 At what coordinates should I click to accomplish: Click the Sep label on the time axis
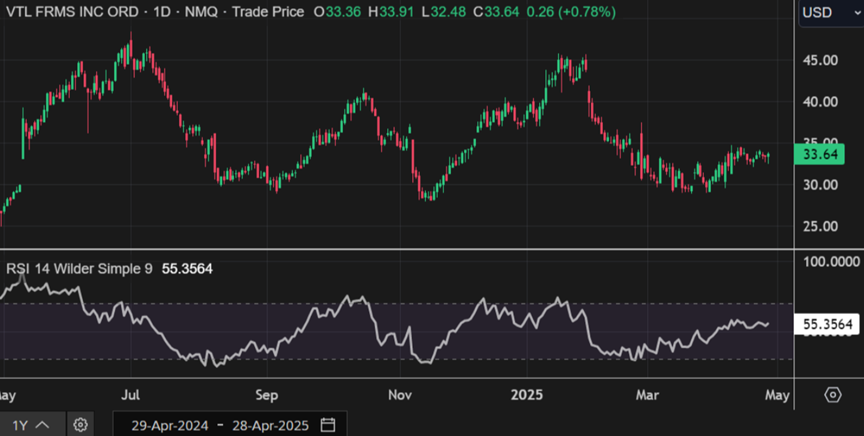[266, 395]
